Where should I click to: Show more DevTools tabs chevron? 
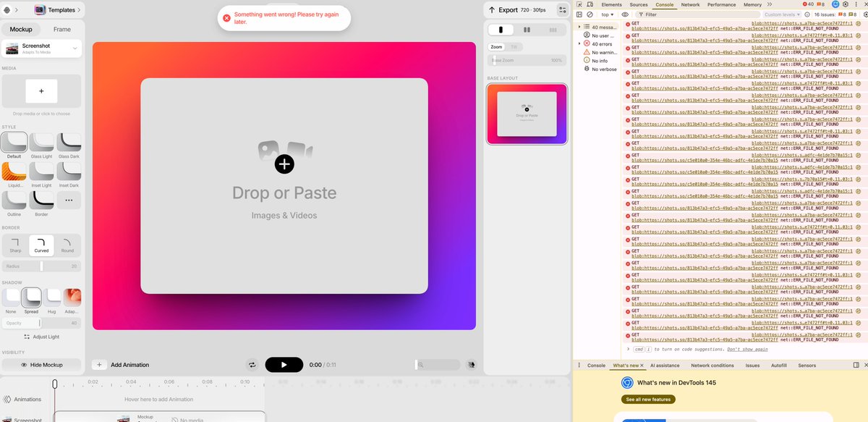[770, 4]
